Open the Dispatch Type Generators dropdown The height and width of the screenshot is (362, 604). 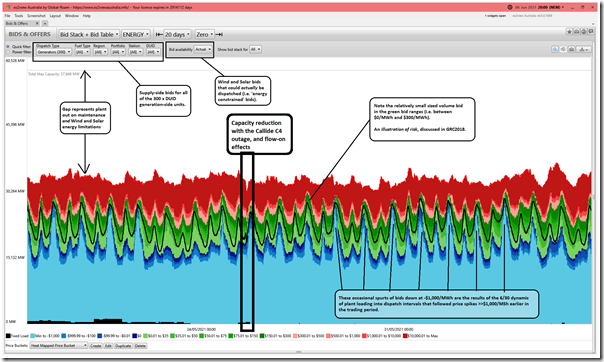click(54, 52)
